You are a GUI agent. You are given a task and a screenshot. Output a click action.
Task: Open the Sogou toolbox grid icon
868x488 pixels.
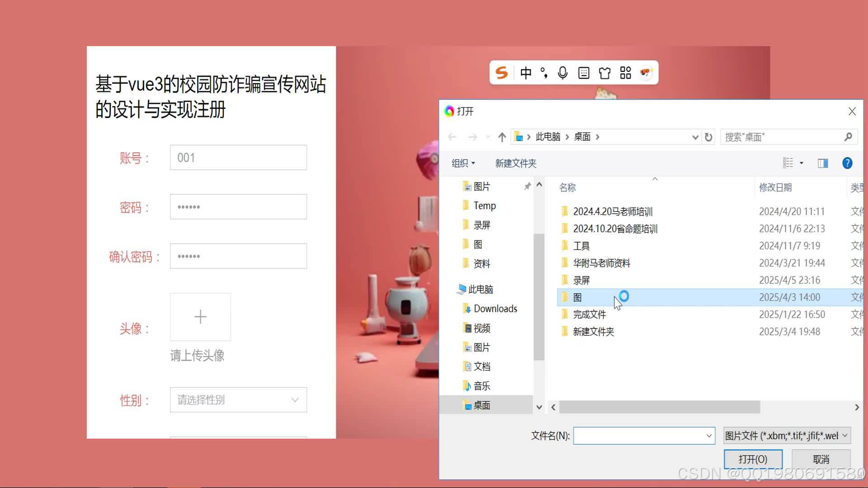click(x=625, y=73)
